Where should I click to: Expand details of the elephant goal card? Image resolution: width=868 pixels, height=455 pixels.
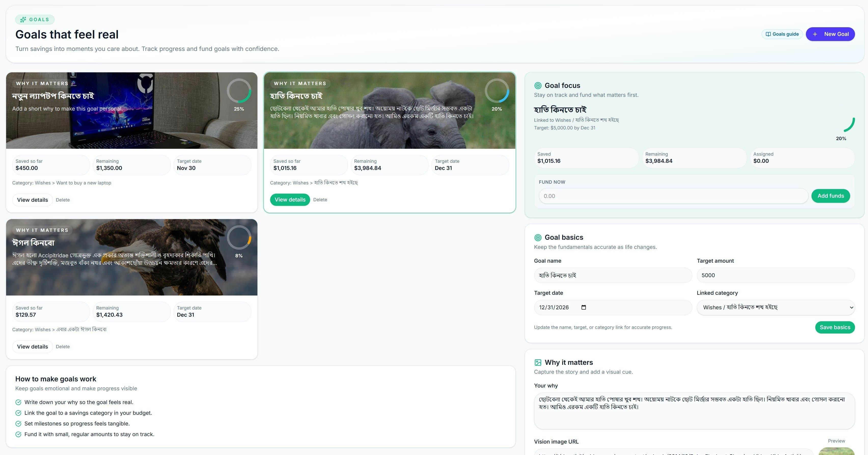coord(290,199)
